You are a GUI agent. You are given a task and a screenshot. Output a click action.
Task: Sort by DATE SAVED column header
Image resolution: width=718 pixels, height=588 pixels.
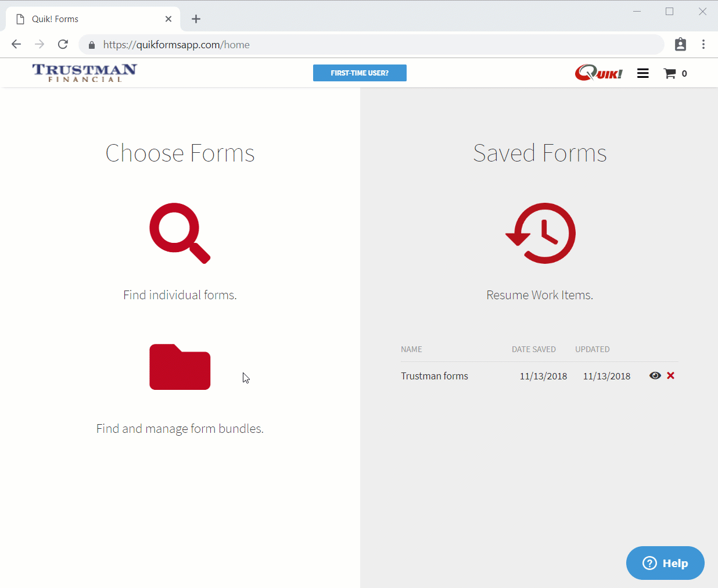[x=534, y=349]
